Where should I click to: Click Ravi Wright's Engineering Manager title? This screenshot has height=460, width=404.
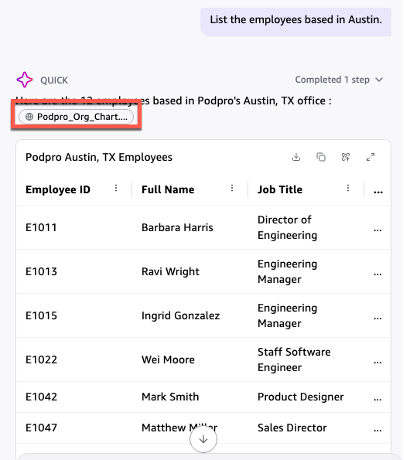[287, 272]
